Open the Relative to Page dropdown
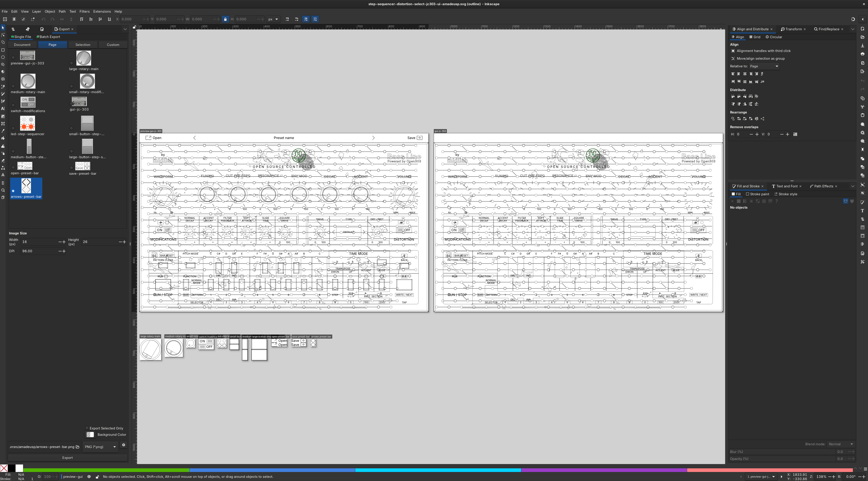The height and width of the screenshot is (481, 868). (x=764, y=66)
